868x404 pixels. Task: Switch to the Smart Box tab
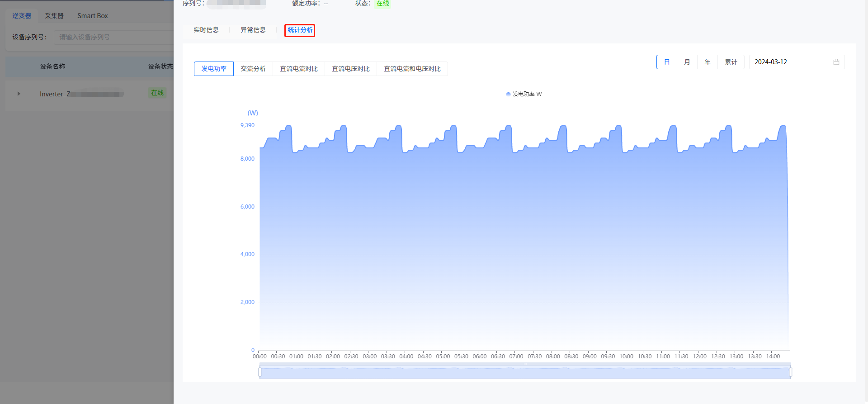point(93,16)
